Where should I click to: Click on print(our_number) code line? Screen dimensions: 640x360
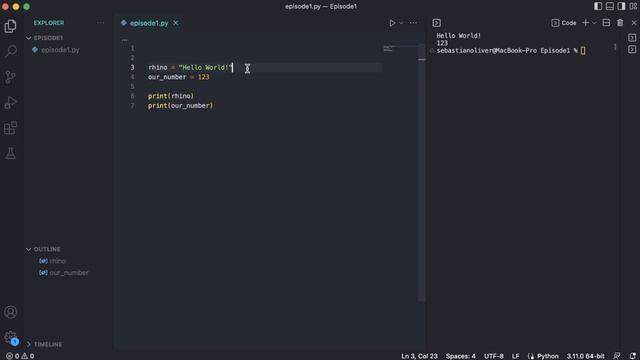click(x=180, y=106)
